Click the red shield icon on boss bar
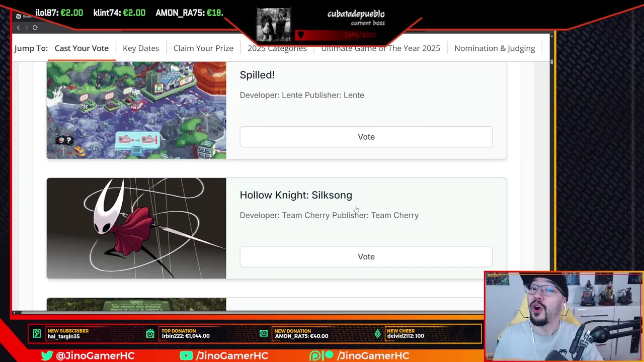 300,35
